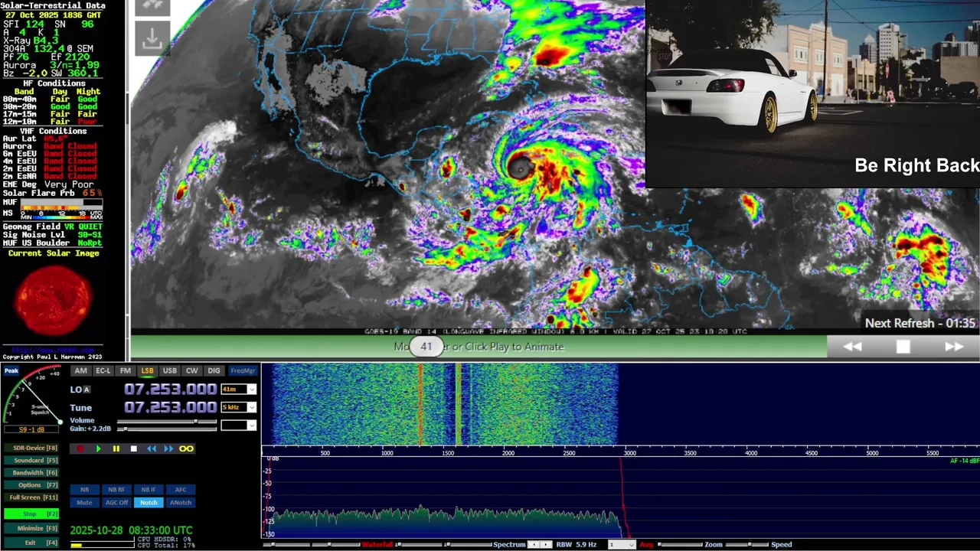The height and width of the screenshot is (551, 980).
Task: Click the Volume slider
Action: click(x=167, y=421)
